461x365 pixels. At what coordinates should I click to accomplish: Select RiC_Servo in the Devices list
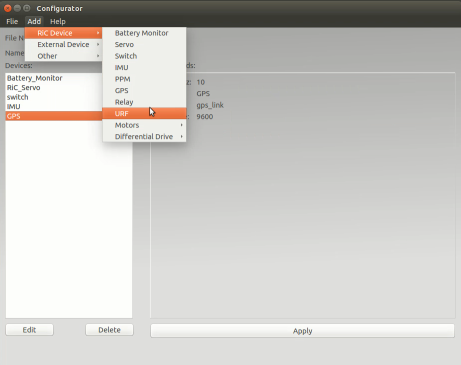(54, 88)
